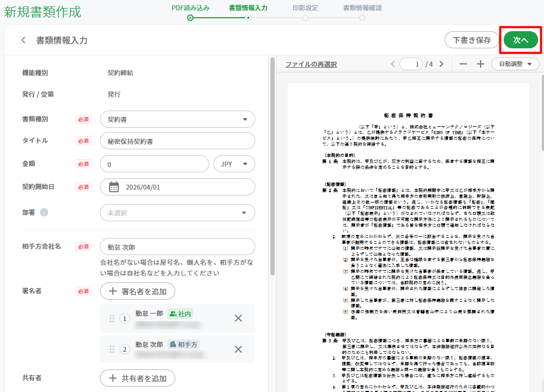Click the 金額 input field

154,164
